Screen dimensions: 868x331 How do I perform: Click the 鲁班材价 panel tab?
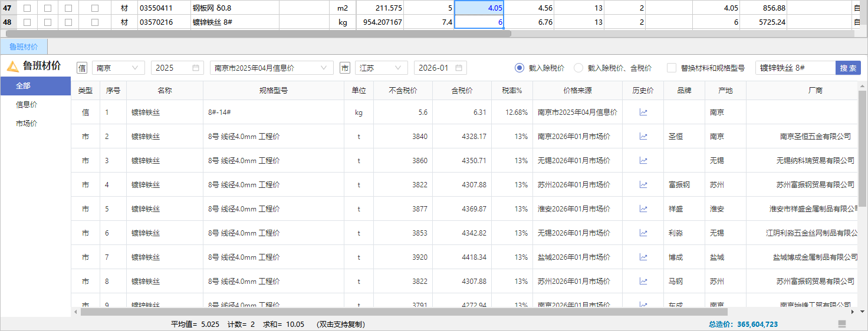[x=24, y=47]
